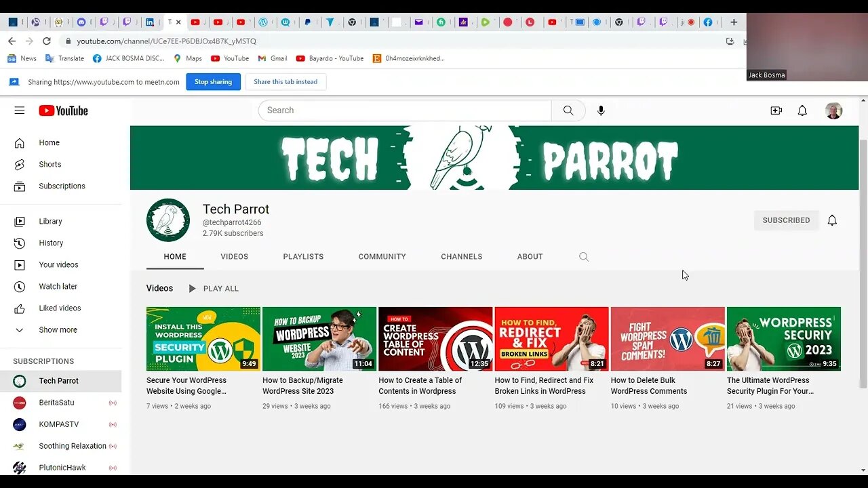
Task: Click title How to Create a Table of Contents
Action: (420, 386)
